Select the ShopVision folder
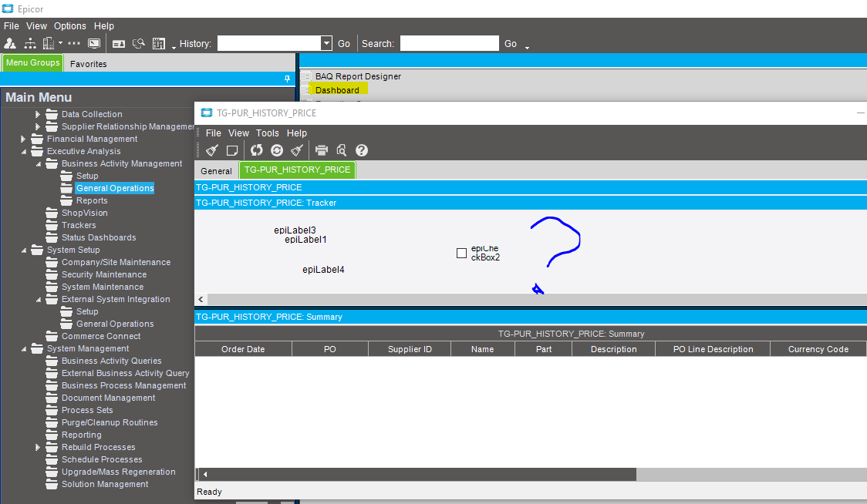The height and width of the screenshot is (504, 867). tap(85, 213)
